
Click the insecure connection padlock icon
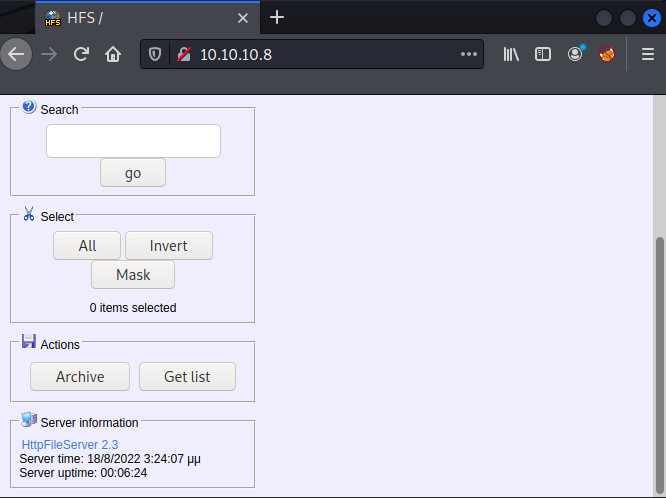tap(181, 54)
